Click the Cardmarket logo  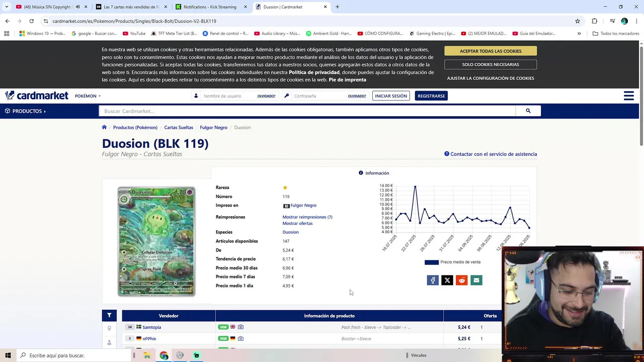click(37, 96)
